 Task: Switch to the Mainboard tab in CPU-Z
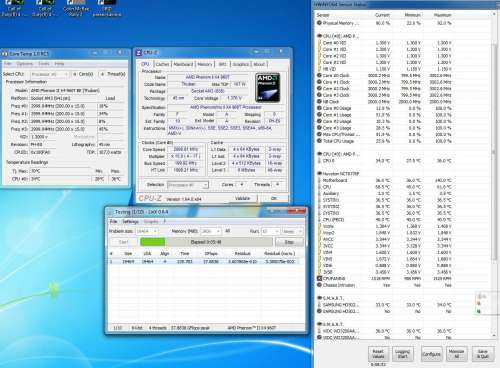[x=183, y=64]
